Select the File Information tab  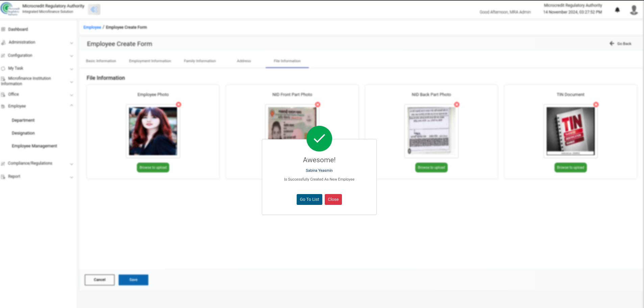287,61
